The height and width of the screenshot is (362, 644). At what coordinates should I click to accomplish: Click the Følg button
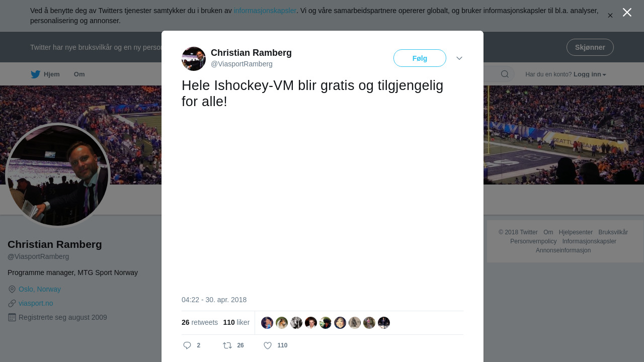point(420,58)
